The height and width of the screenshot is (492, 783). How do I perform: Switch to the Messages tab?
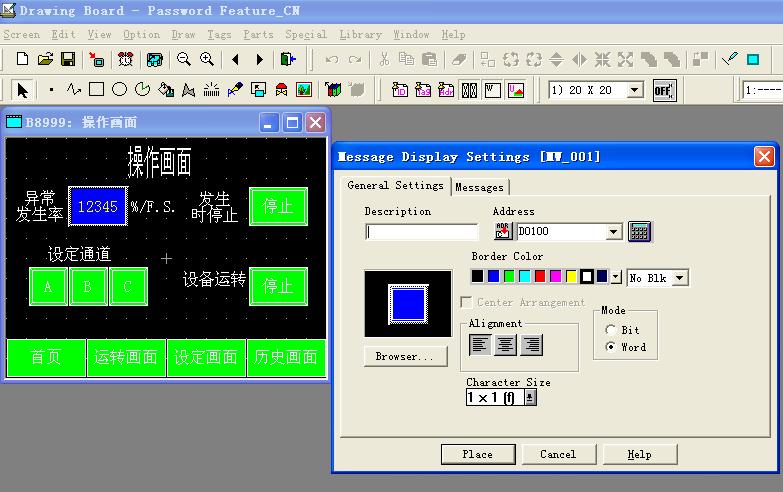coord(480,187)
